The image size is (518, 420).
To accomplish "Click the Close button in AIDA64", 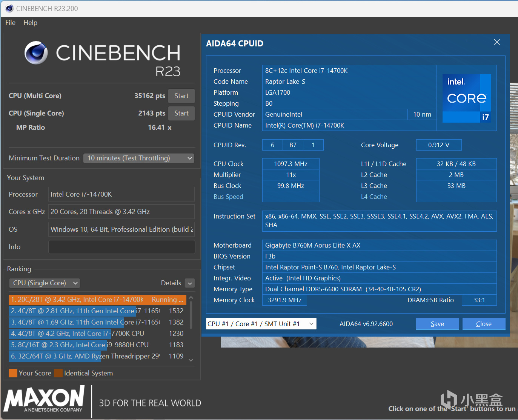I will pyautogui.click(x=484, y=324).
